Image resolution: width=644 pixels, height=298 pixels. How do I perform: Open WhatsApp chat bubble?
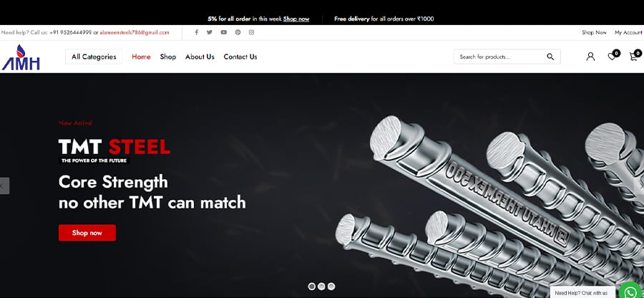[631, 291]
